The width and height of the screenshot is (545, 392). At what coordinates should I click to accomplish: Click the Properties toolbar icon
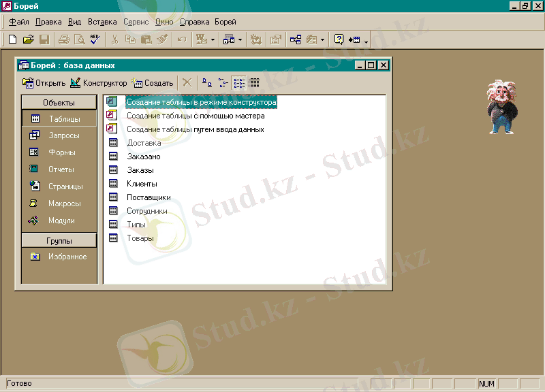coord(276,40)
